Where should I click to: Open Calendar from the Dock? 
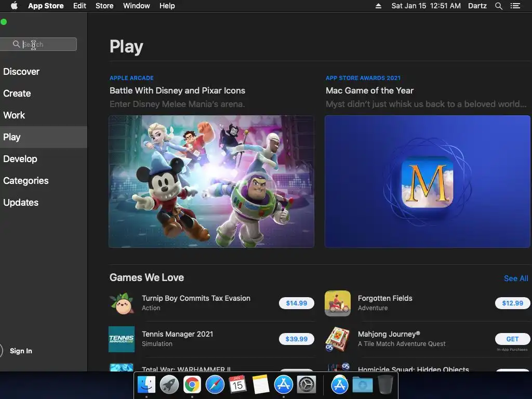tap(237, 385)
